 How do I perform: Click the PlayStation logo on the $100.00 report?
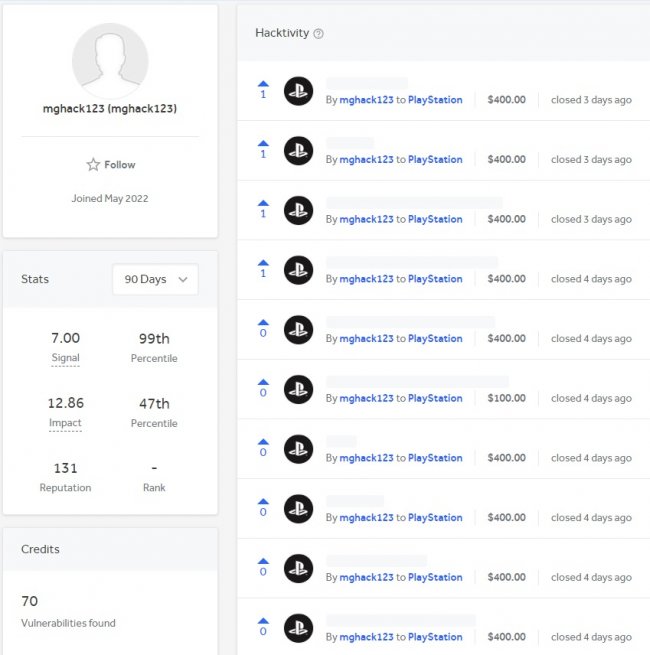(x=298, y=389)
